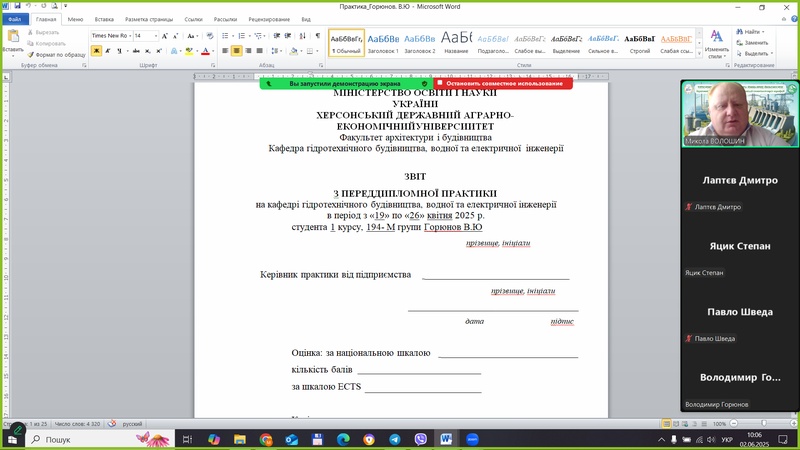800x450 pixels.
Task: Align text to the left
Action: click(x=225, y=51)
